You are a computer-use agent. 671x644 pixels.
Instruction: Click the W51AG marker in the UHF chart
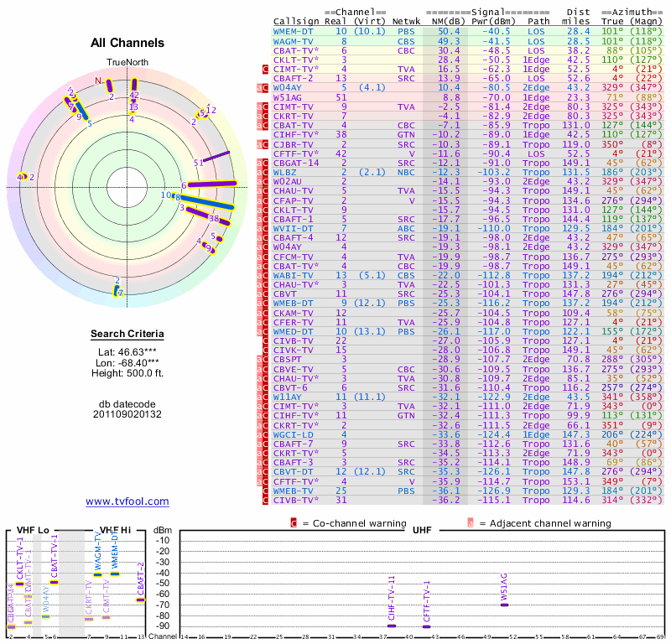click(504, 605)
